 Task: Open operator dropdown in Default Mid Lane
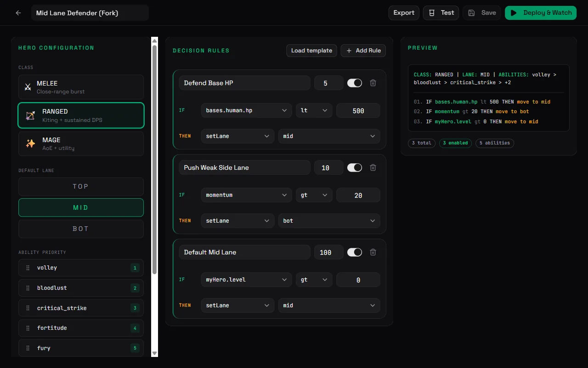pyautogui.click(x=314, y=280)
